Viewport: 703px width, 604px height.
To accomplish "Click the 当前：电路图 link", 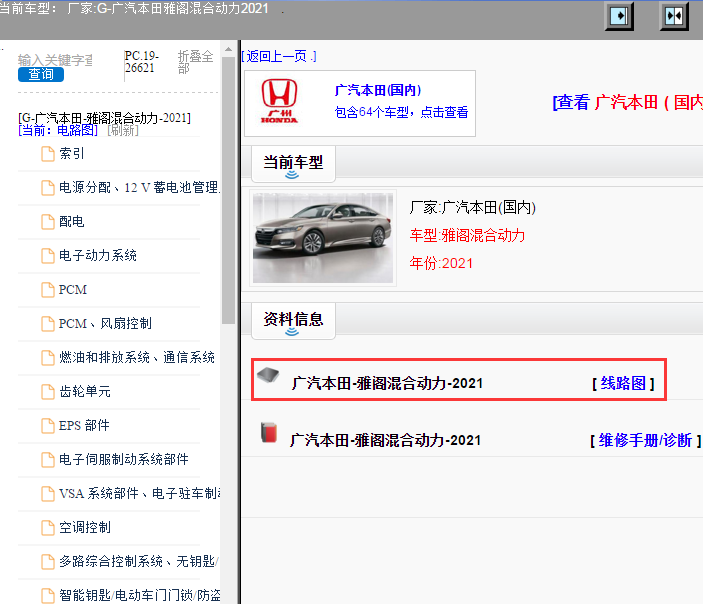I will tap(58, 130).
